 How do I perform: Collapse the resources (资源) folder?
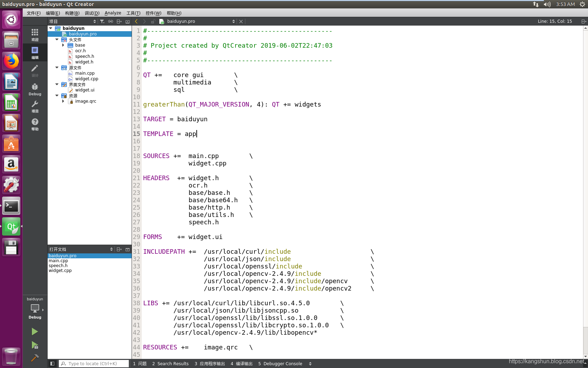click(57, 96)
